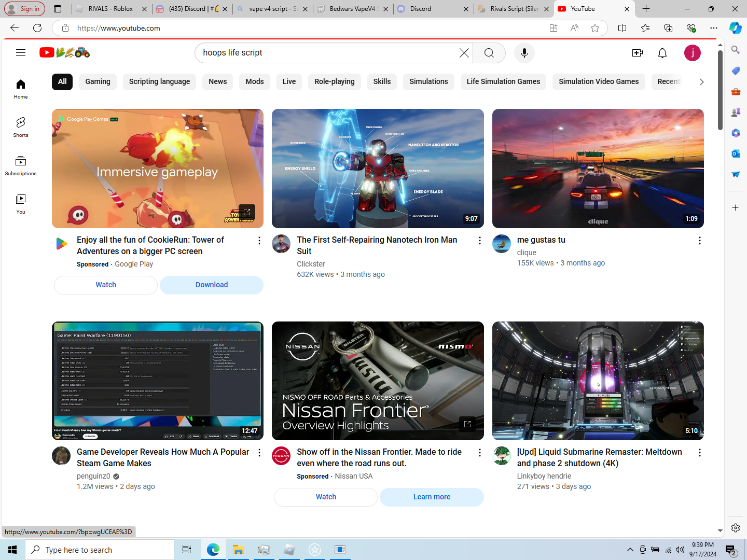Image resolution: width=747 pixels, height=560 pixels.
Task: Go to Home in sidebar
Action: pos(21,89)
